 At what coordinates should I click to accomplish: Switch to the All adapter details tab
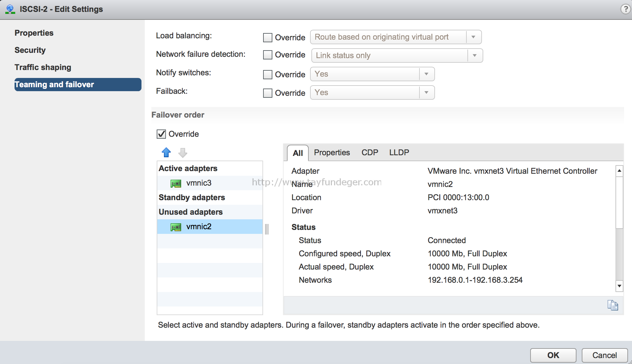(x=298, y=153)
